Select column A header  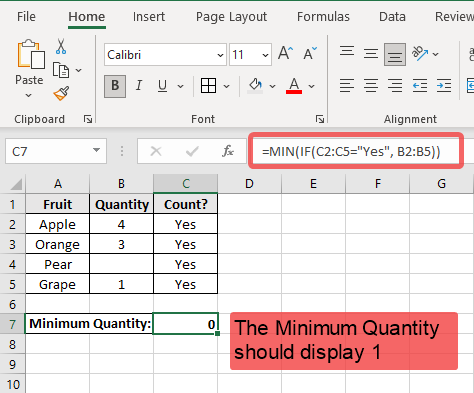[x=58, y=184]
